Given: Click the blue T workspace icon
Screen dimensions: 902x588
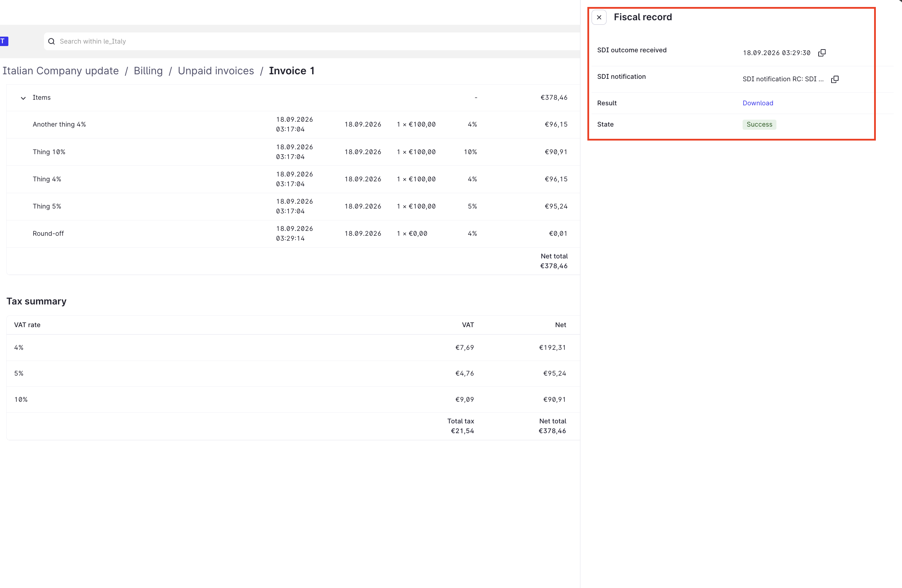Looking at the screenshot, I should click(4, 41).
